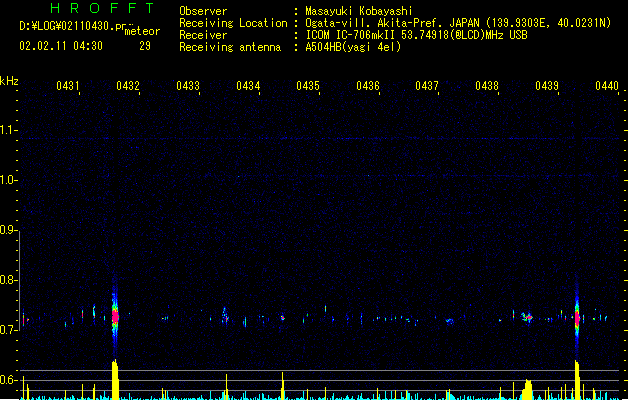The image size is (629, 400).
Task: Click the 'Receiving antenna' label
Action: point(230,47)
